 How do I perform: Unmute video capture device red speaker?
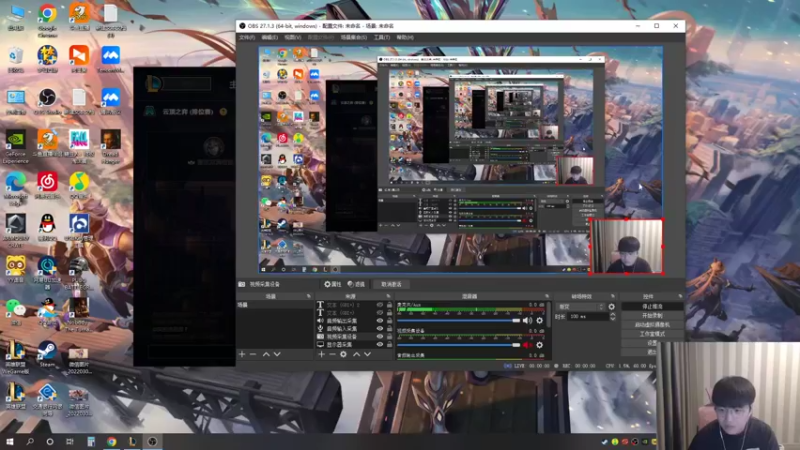pyautogui.click(x=527, y=345)
